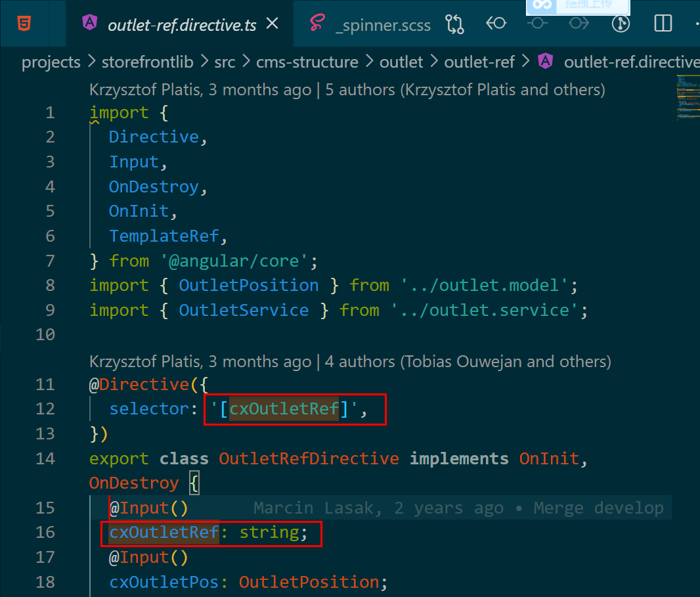Click the 'outlet-ref' breadcrumb folder
This screenshot has height=597, width=700.
click(479, 62)
